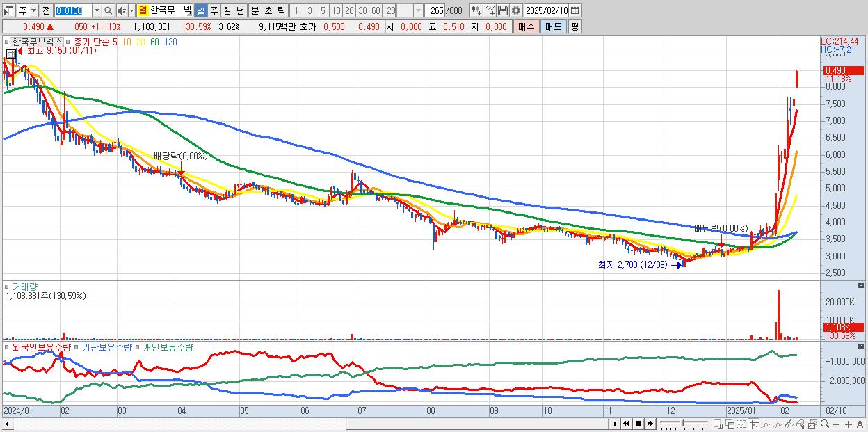Click the rewind replay button
The height and width of the screenshot is (432, 868).
[x=626, y=424]
